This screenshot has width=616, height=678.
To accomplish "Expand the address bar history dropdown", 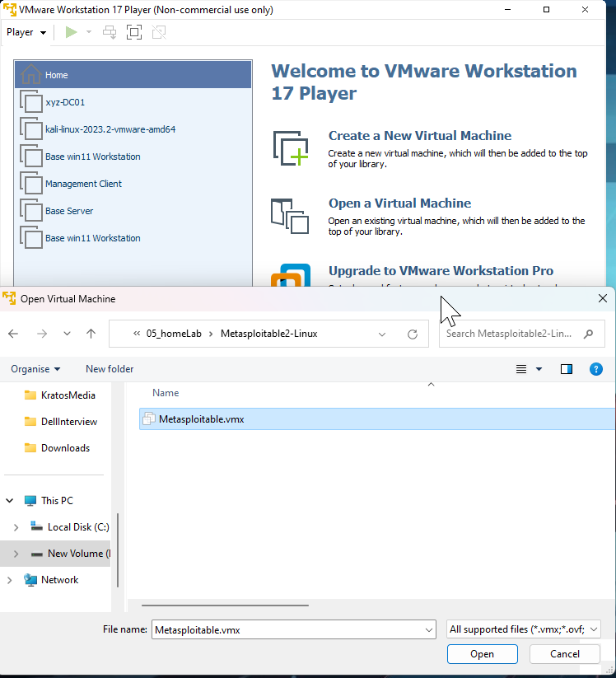I will [x=382, y=334].
